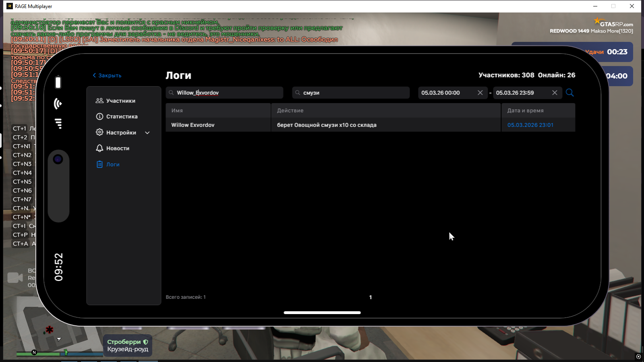Image resolution: width=644 pixels, height=362 pixels.
Task: Click the 00:23 timer badge
Action: (617, 52)
